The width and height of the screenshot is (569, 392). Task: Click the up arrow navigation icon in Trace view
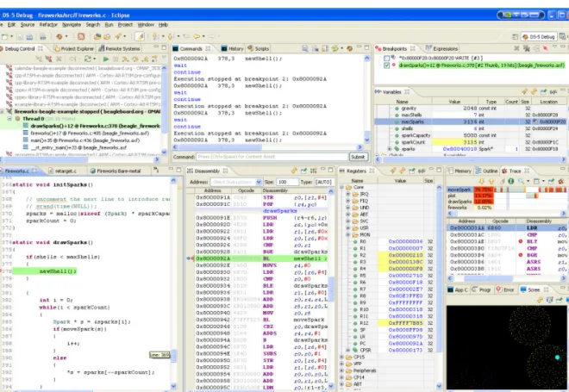491,181
